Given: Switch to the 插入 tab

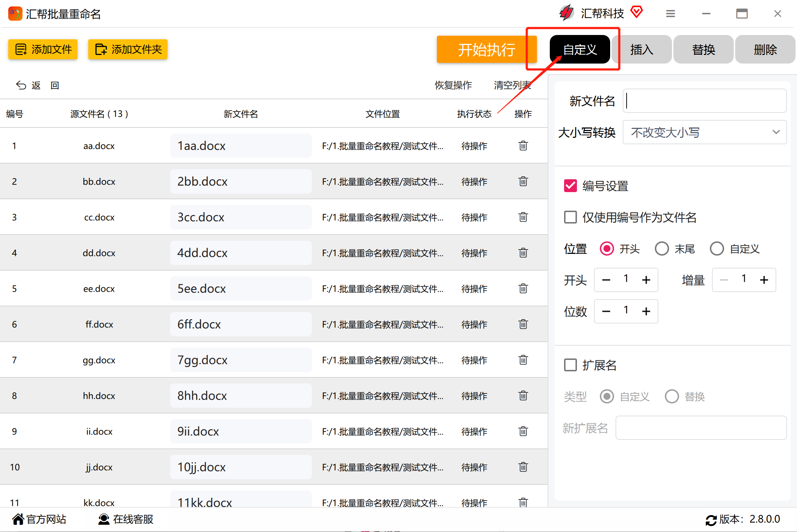Looking at the screenshot, I should click(642, 50).
